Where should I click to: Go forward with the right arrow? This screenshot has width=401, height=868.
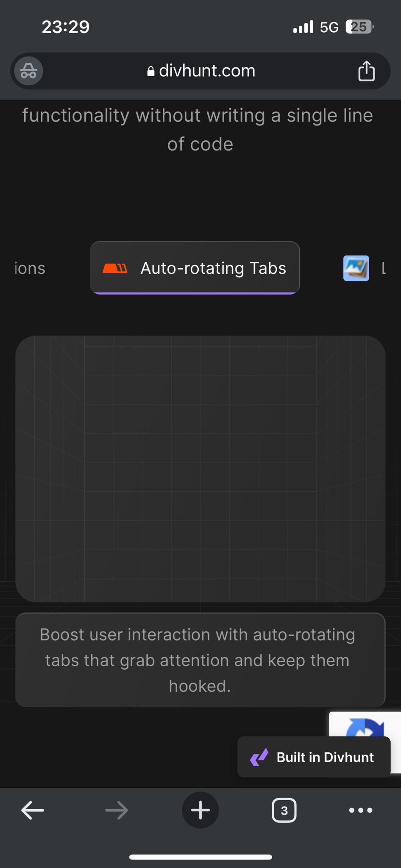117,810
